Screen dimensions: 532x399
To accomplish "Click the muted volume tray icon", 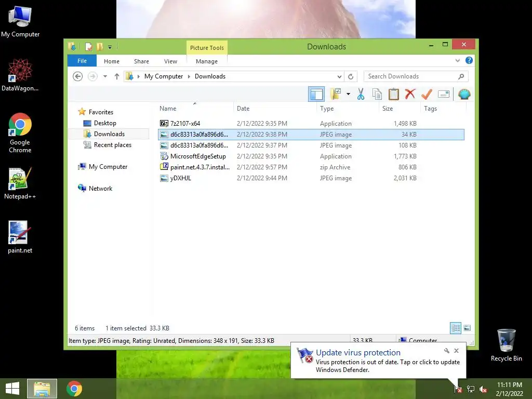I will pos(483,389).
